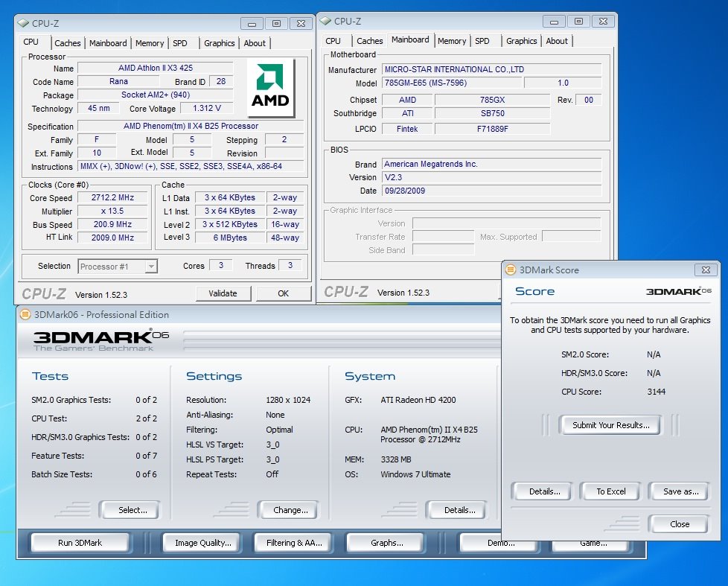This screenshot has width=728, height=586.
Task: Click OK in the left CPU-Z window
Action: click(283, 293)
